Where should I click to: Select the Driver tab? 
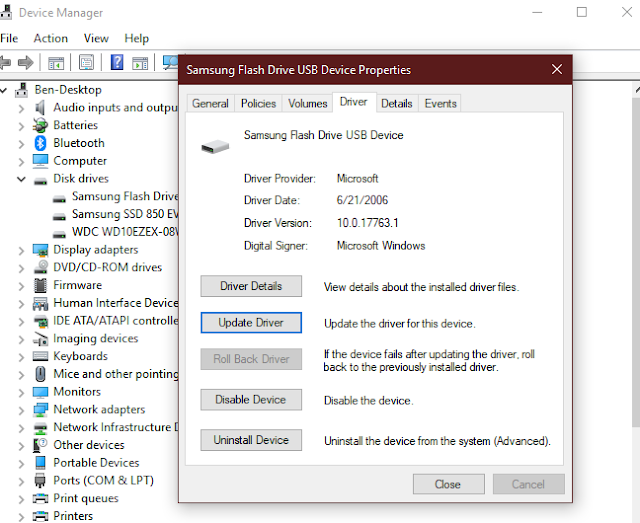tap(353, 102)
